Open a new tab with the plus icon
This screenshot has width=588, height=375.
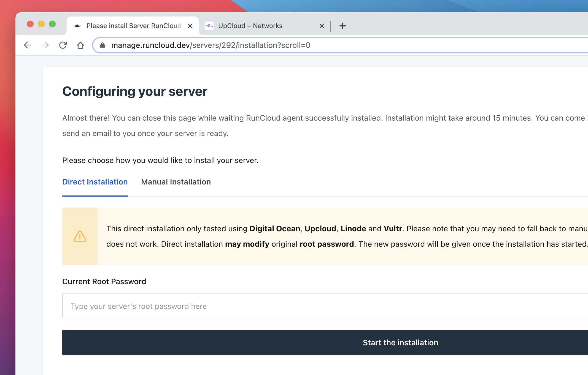(x=343, y=26)
